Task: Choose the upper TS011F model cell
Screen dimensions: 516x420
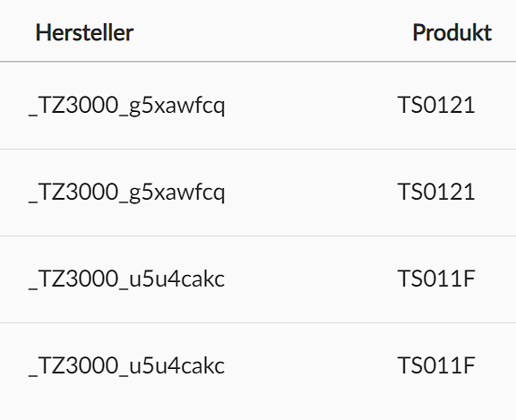Action: (x=436, y=279)
